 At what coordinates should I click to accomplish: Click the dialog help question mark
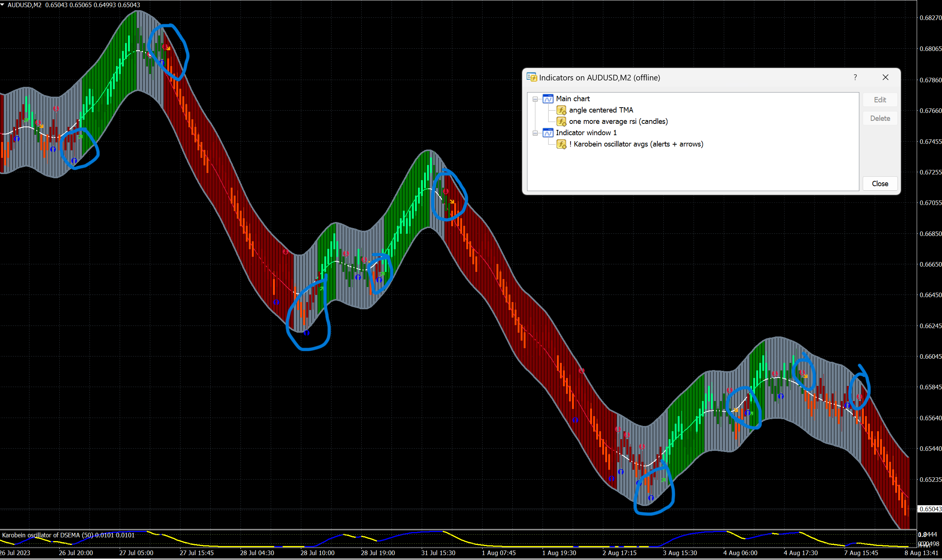click(855, 77)
